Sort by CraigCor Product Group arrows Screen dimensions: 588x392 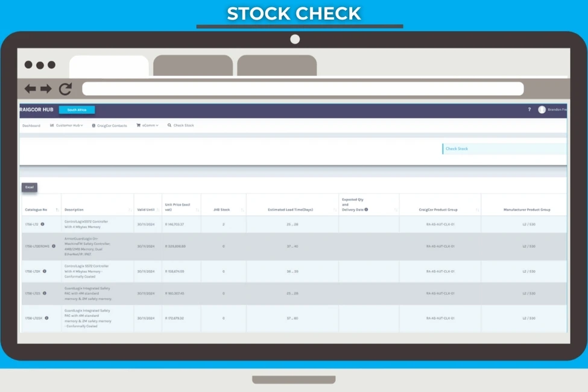point(477,210)
